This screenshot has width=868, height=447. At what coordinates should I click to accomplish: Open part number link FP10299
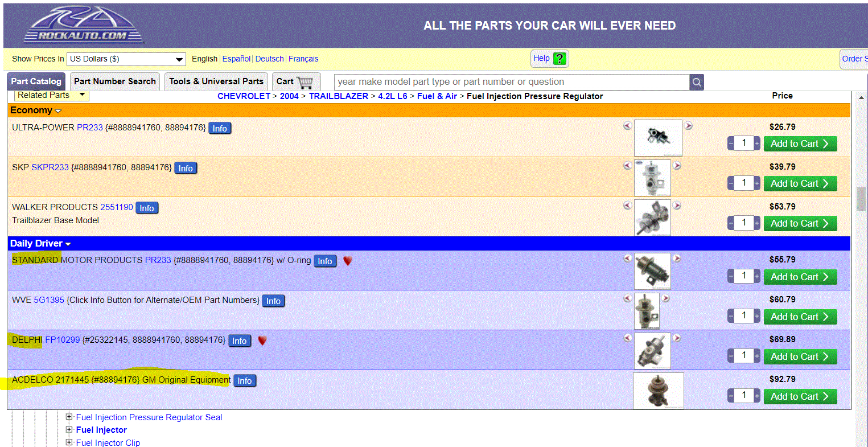(x=63, y=340)
